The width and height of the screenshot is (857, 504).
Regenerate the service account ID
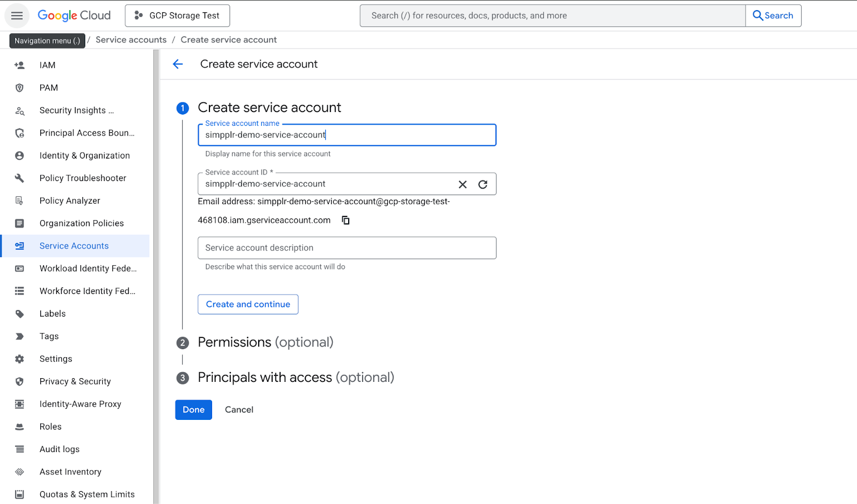pyautogui.click(x=483, y=184)
